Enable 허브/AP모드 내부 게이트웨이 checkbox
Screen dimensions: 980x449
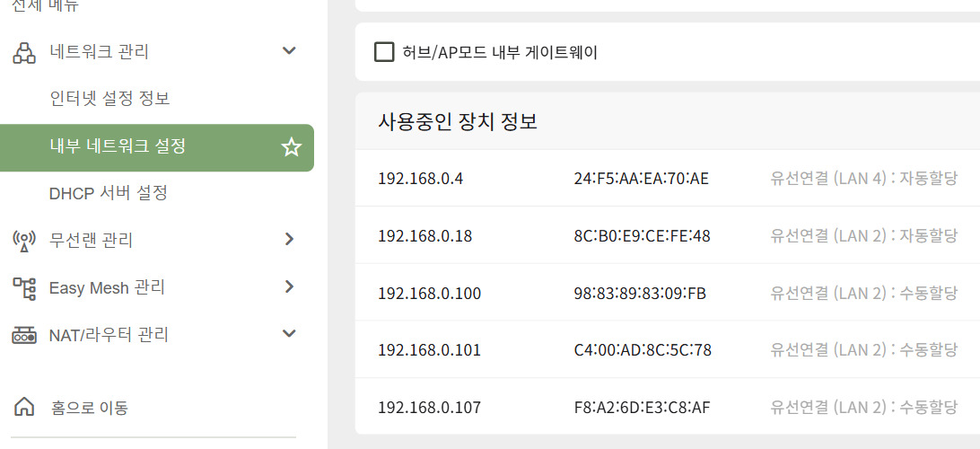[x=384, y=52]
